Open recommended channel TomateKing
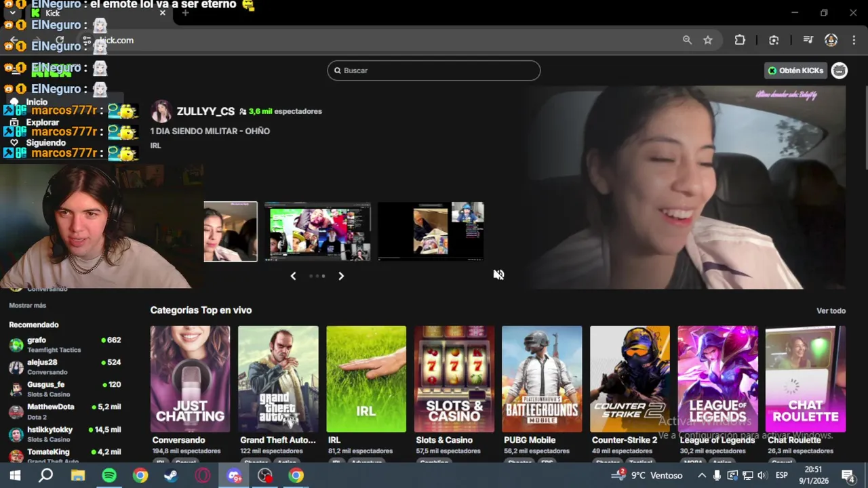 point(65,455)
